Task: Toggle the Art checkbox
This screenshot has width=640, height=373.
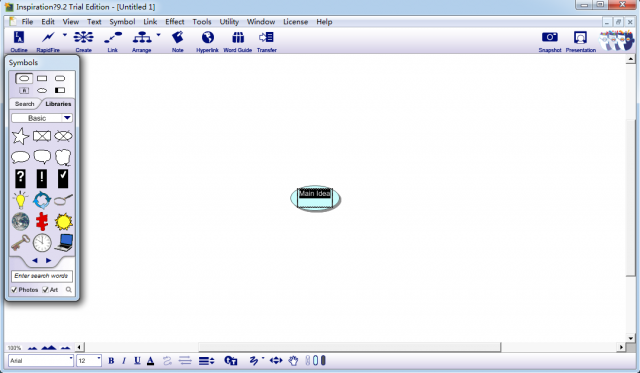Action: click(45, 290)
